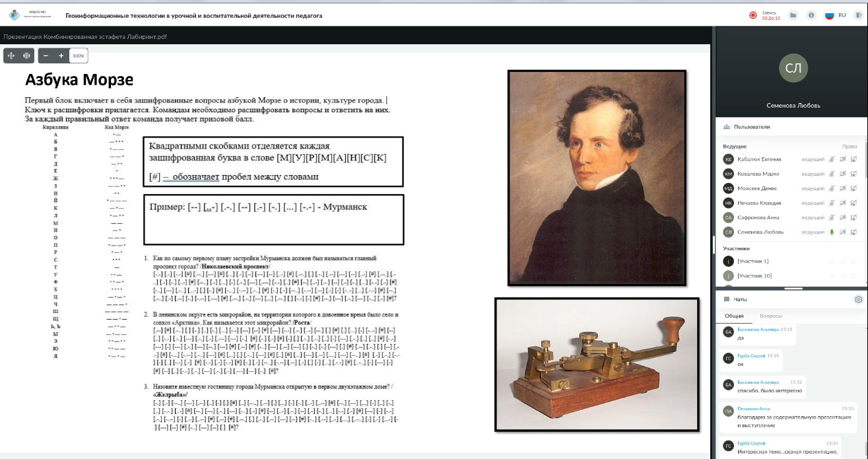Screen dimensions: 868x459
Task: Open the RU language selector
Action: coord(836,15)
